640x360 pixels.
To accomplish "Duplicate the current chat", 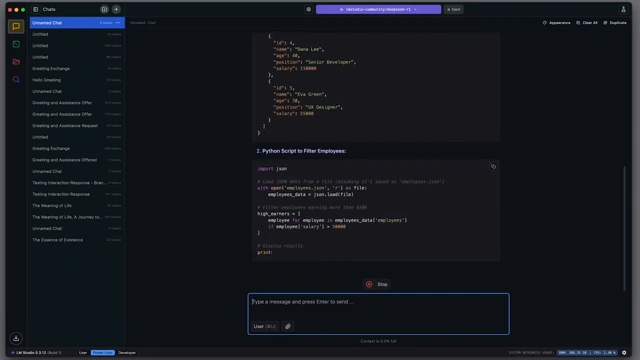I will click(615, 23).
